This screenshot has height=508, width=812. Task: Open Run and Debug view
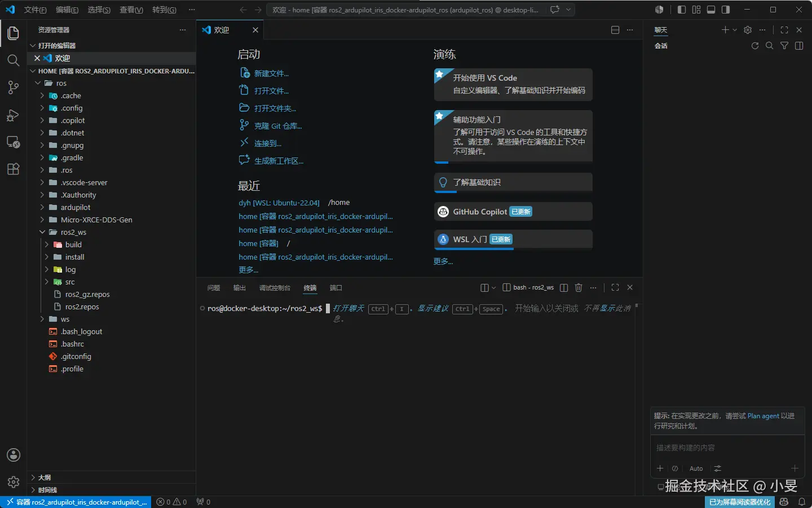pyautogui.click(x=13, y=115)
